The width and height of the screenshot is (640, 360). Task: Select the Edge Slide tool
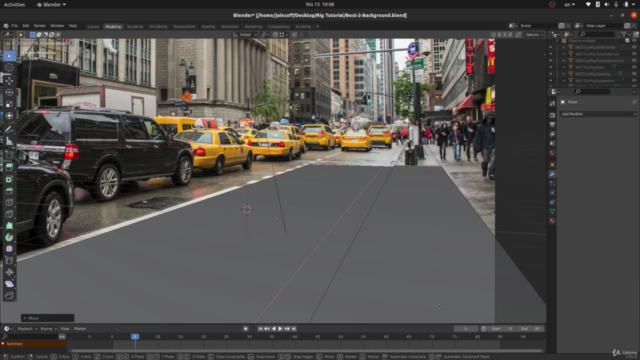pos(9,260)
